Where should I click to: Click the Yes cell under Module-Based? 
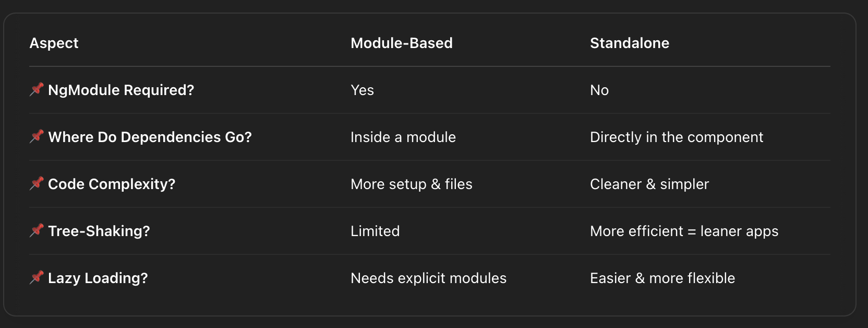point(362,90)
